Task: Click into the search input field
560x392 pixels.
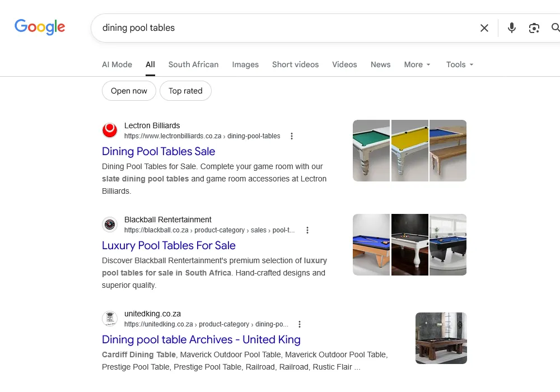Action: (x=280, y=28)
